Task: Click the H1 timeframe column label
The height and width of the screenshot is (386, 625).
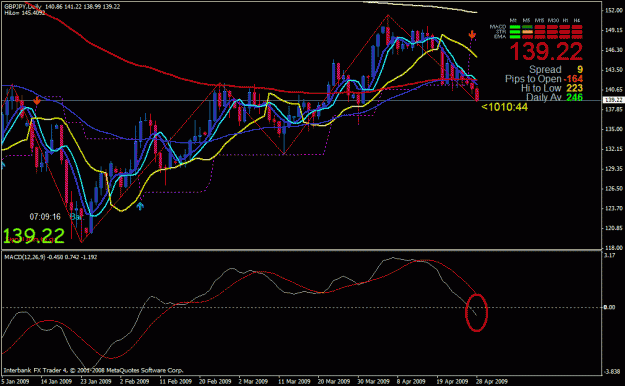Action: click(565, 20)
